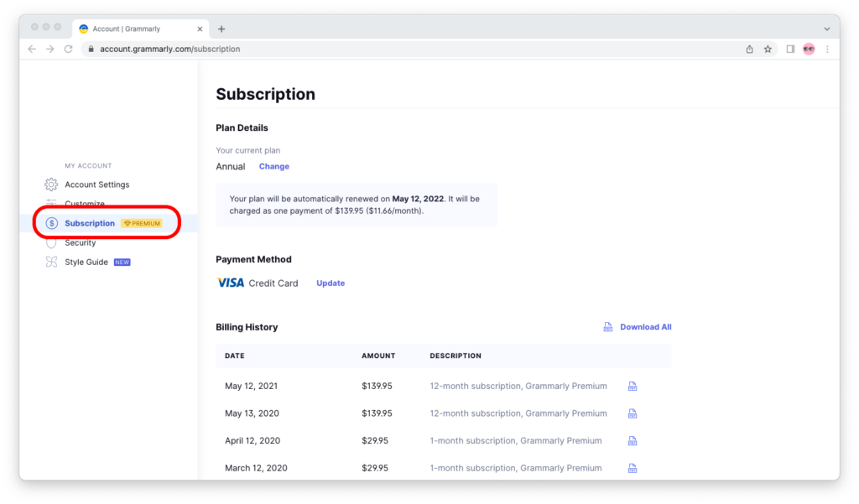Click Update for the payment method
859x504 pixels.
[x=331, y=283]
